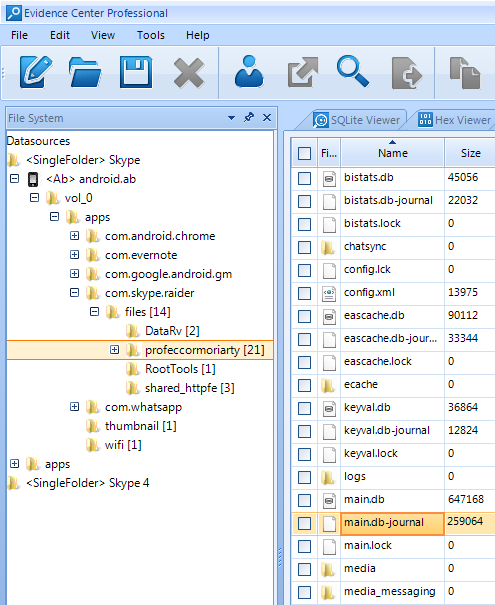
Task: Click the blue user profile toolbar icon
Action: click(249, 71)
